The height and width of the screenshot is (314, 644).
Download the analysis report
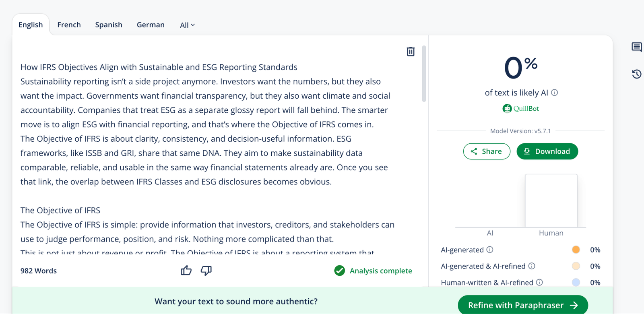point(547,151)
